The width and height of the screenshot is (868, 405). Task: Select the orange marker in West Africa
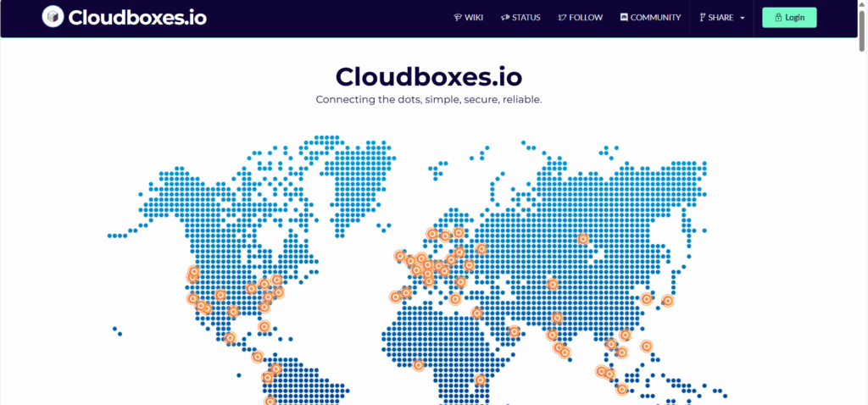coord(419,365)
